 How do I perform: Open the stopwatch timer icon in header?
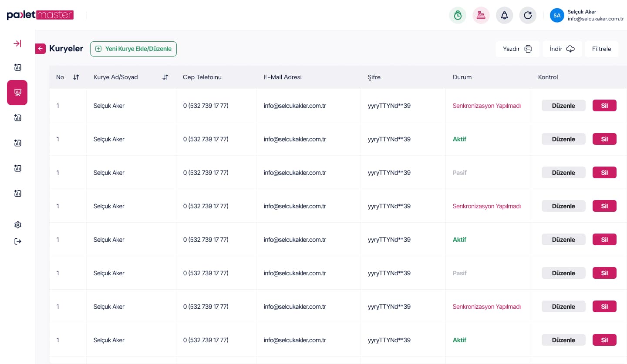(458, 16)
